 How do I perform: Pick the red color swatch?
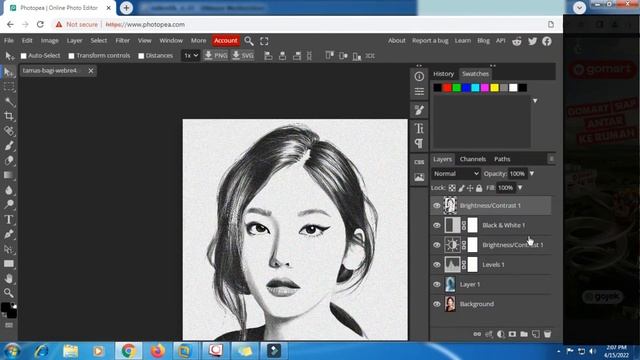coord(447,88)
